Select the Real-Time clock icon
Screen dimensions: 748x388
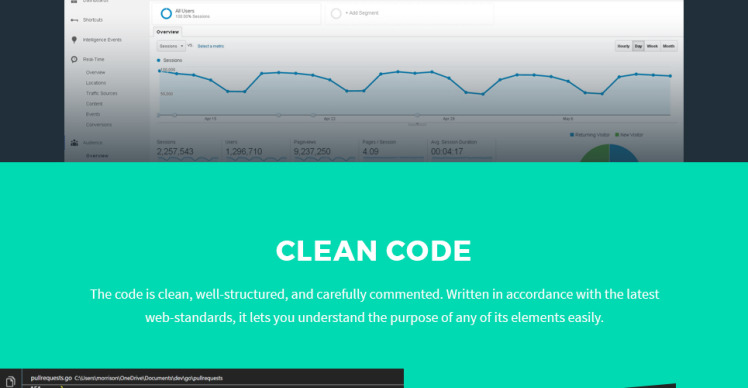[x=74, y=60]
